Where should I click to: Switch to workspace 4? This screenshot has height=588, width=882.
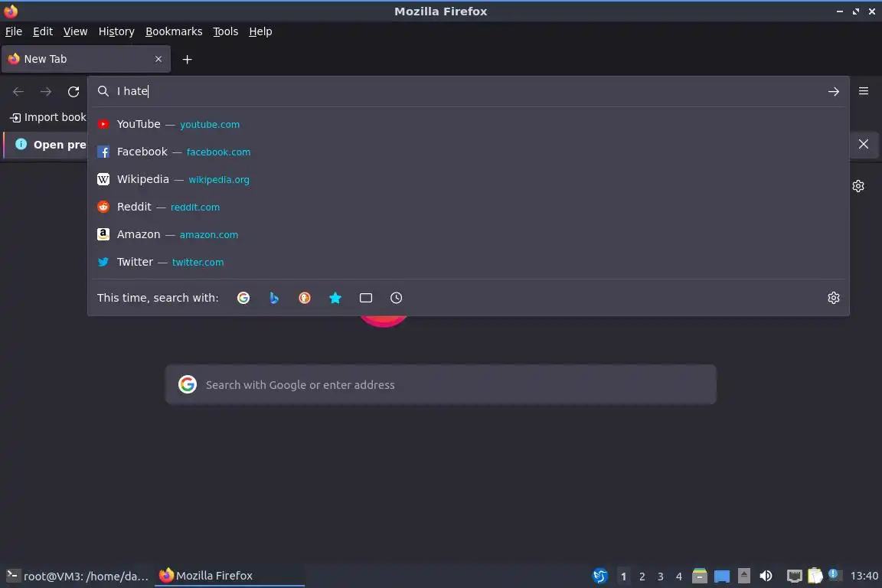point(679,577)
